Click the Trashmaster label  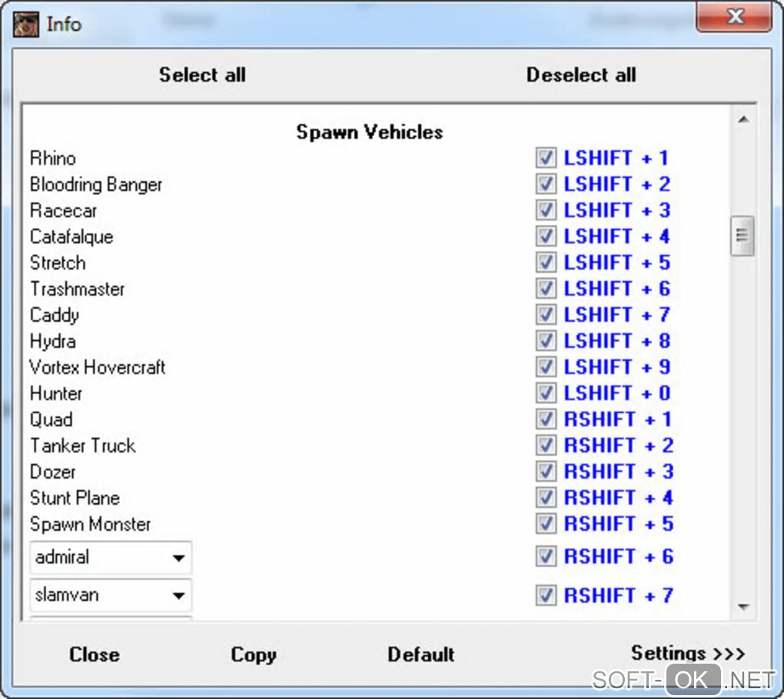(78, 289)
